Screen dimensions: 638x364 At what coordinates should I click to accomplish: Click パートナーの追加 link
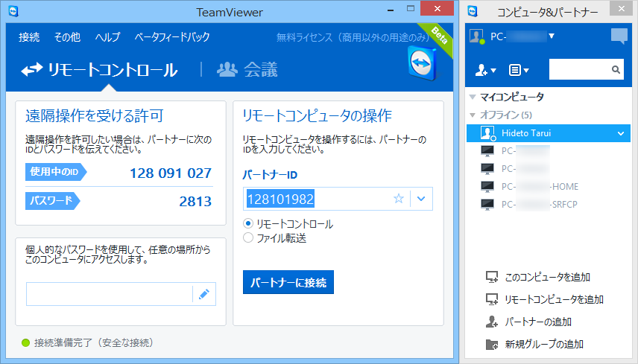tap(538, 322)
